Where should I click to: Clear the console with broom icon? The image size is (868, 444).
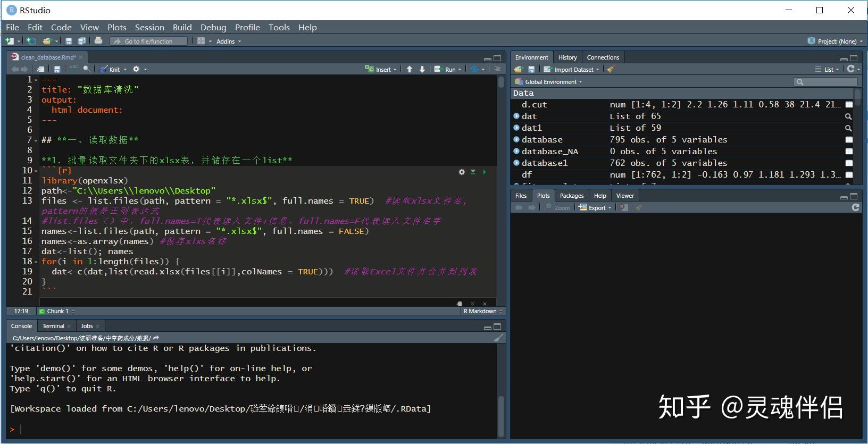click(498, 338)
